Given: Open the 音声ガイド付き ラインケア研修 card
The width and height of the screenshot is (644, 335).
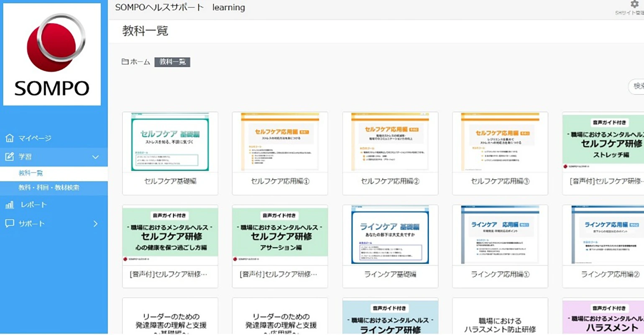Looking at the screenshot, I should (390, 316).
